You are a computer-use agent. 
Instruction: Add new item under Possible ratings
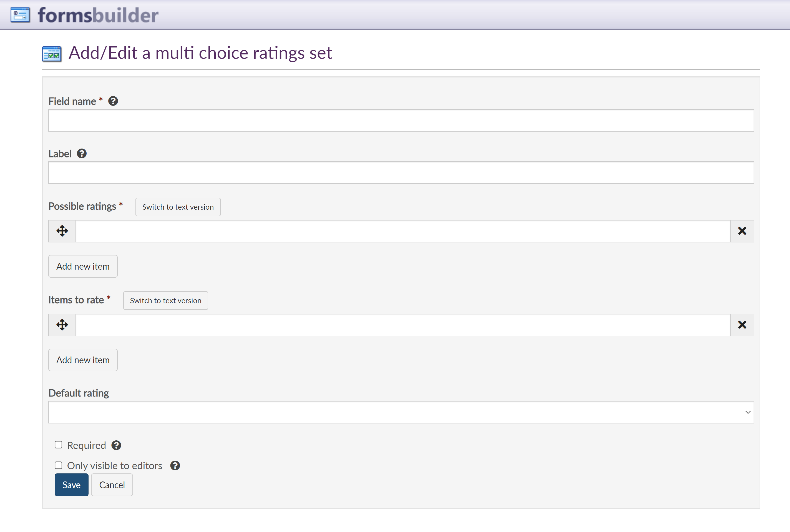tap(83, 266)
